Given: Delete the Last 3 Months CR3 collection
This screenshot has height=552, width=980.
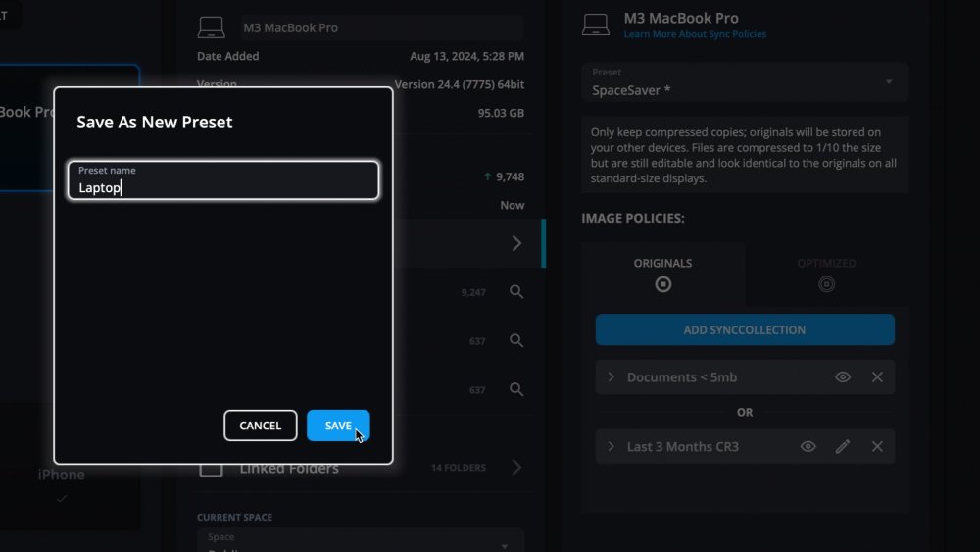Looking at the screenshot, I should pyautogui.click(x=877, y=446).
